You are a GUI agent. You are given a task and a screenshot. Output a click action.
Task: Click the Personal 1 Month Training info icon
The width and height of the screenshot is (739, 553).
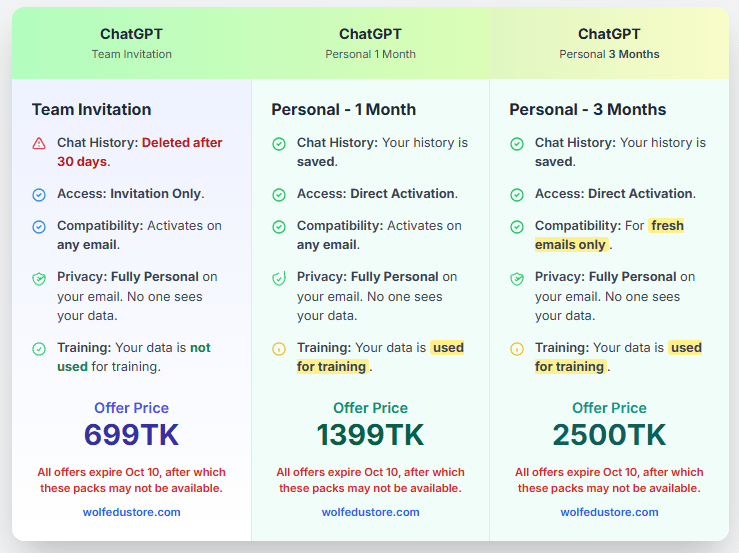[279, 349]
